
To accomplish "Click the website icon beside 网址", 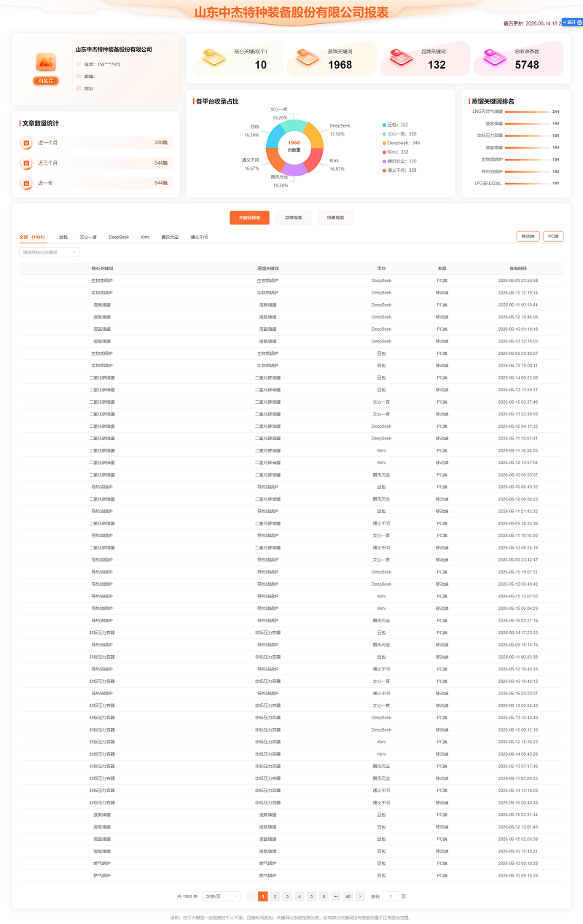I will [x=78, y=88].
